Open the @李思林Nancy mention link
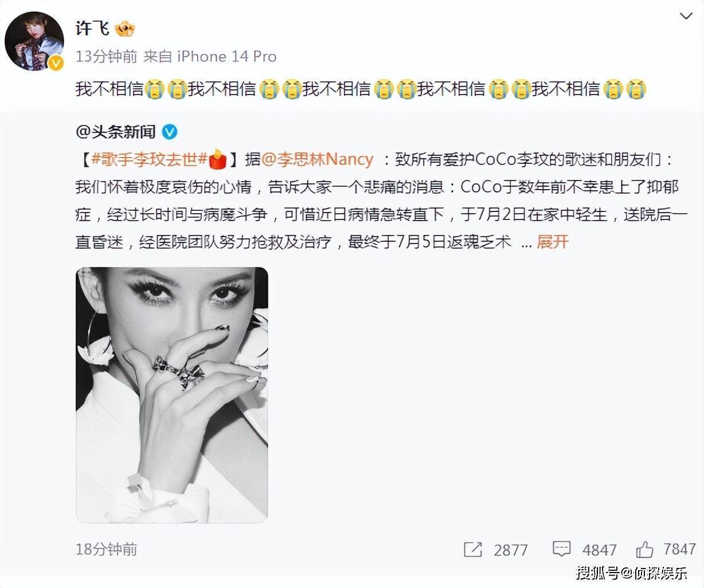The width and height of the screenshot is (704, 588). 317,159
